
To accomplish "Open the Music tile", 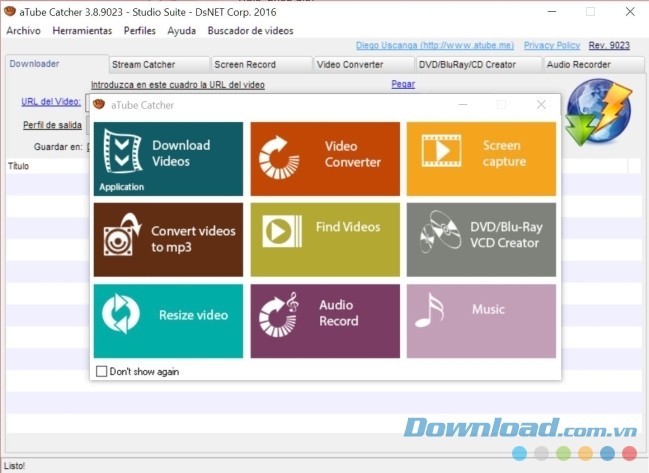I will [x=481, y=320].
